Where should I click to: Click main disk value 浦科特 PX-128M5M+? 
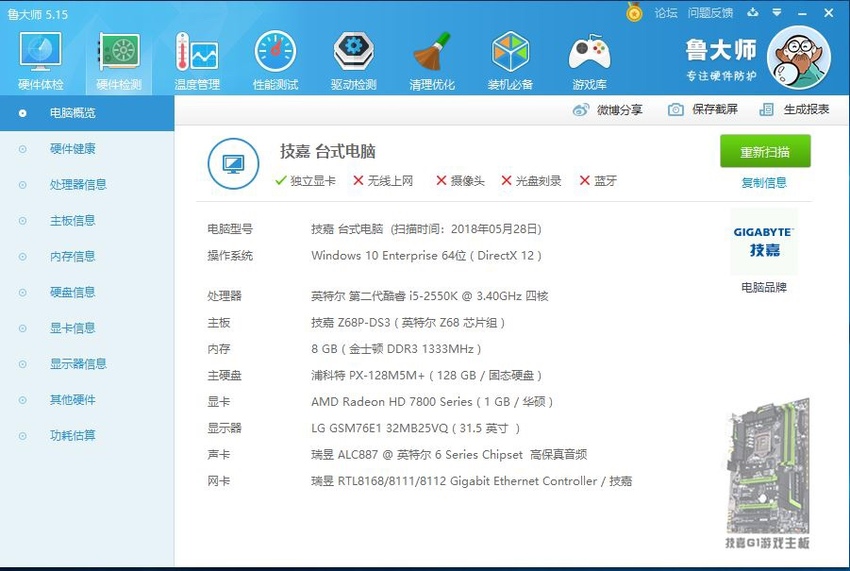426,375
